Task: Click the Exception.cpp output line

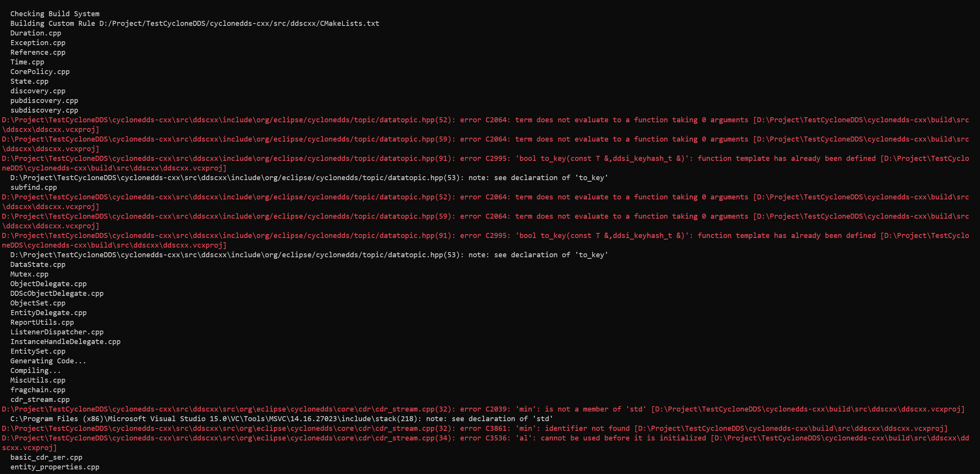Action: pos(37,42)
